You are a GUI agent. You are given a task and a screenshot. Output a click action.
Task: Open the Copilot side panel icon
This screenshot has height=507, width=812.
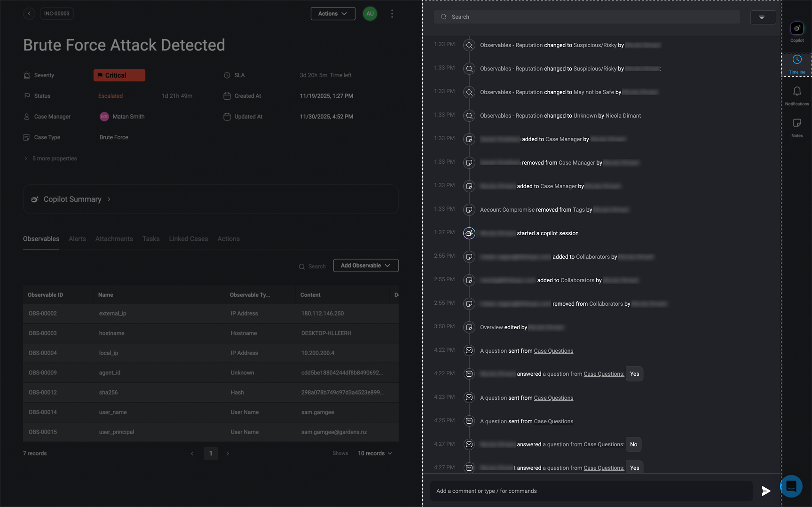pos(796,29)
